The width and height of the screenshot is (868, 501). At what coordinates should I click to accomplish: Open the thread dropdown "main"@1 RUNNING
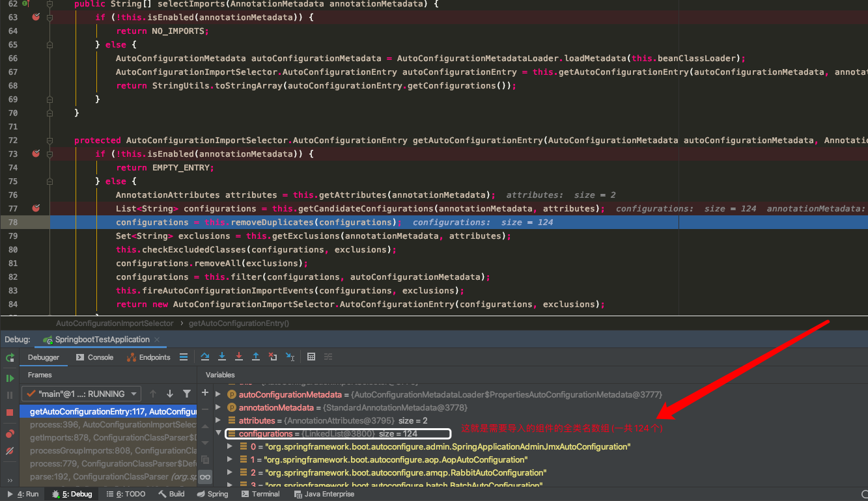(x=81, y=394)
